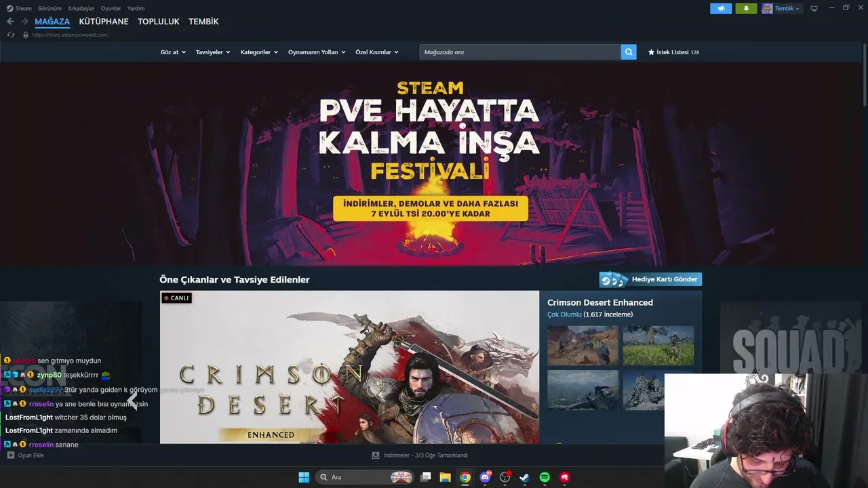Open OBS Studio from the taskbar
868x488 pixels.
coord(505,477)
